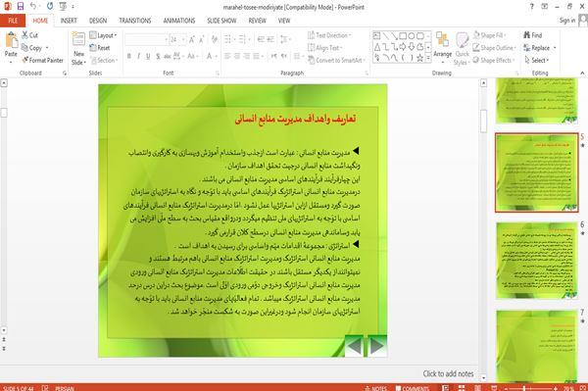Open Ribbon Display Options icon
This screenshot has width=588, height=391.
coord(545,7)
